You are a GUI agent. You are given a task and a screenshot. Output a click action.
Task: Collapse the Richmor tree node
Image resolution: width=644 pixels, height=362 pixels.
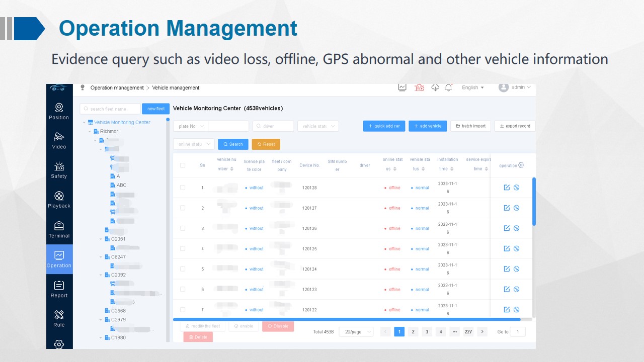click(90, 131)
